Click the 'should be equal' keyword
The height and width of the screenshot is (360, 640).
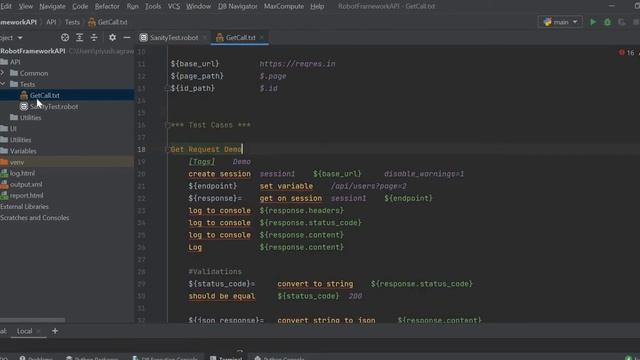[x=222, y=296]
